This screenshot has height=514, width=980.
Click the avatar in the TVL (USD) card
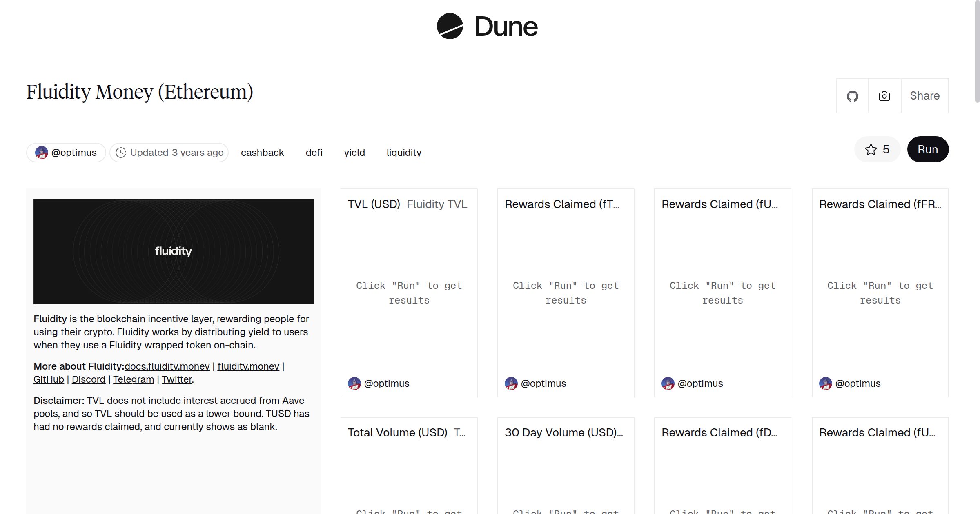coord(354,383)
